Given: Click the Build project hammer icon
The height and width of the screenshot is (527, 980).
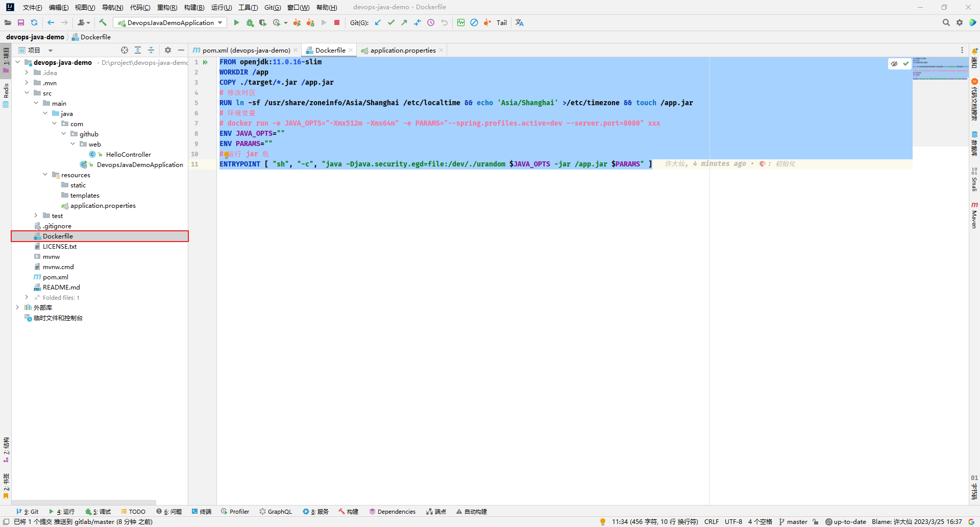Looking at the screenshot, I should click(x=103, y=22).
